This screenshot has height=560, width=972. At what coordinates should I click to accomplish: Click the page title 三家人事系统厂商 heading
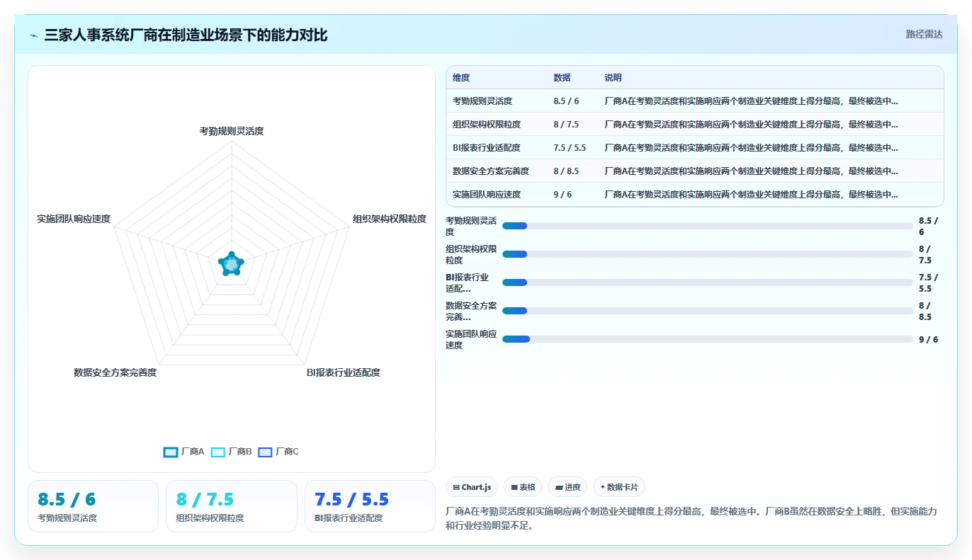click(186, 35)
